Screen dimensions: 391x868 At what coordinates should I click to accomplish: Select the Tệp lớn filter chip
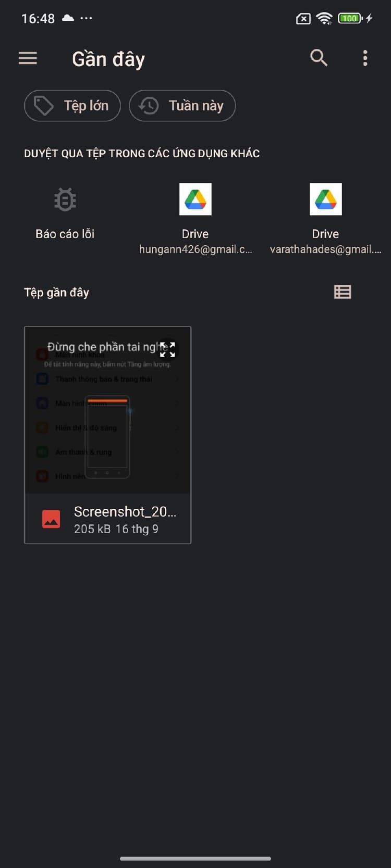[72, 106]
